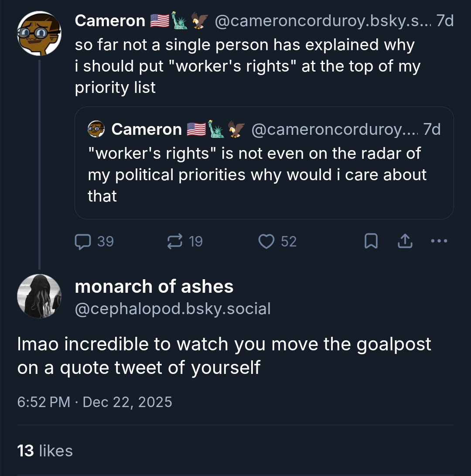Open monarch of ashes profile avatar
The height and width of the screenshot is (476, 471).
39,296
